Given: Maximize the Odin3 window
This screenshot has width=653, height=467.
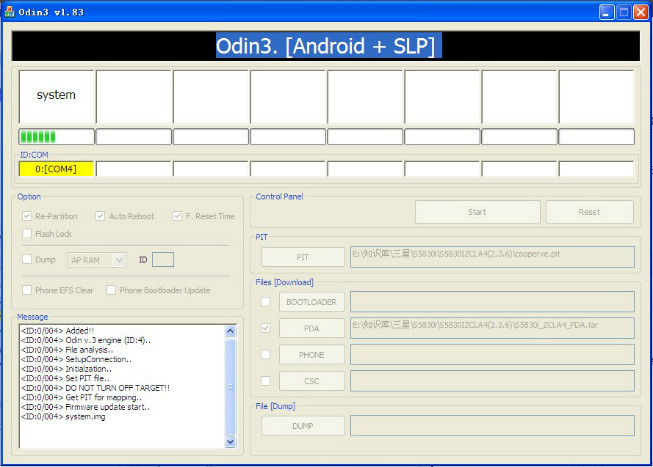Looking at the screenshot, I should tap(624, 11).
